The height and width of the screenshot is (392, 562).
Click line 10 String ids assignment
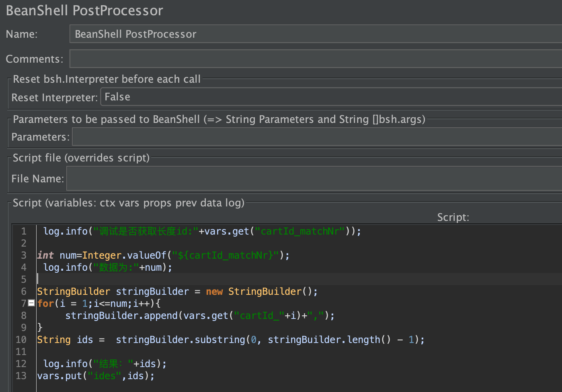pos(231,340)
